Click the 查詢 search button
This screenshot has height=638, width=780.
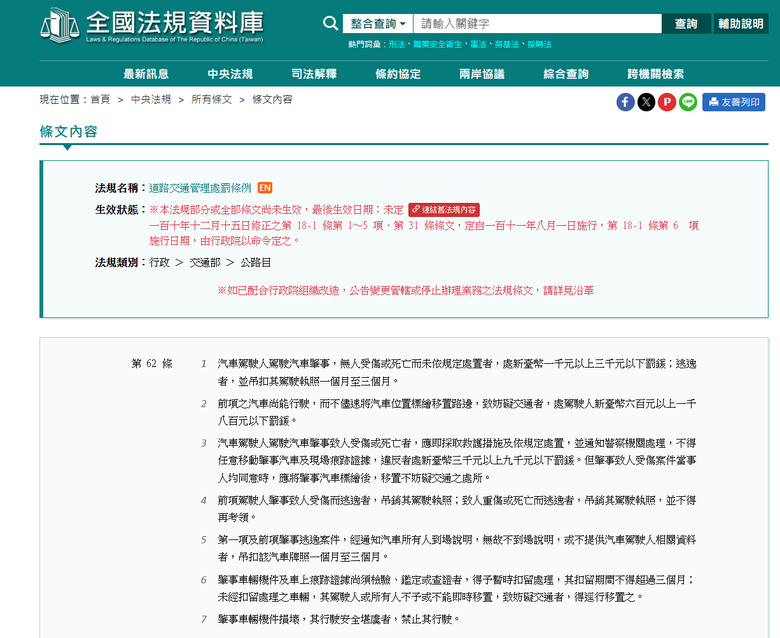686,23
